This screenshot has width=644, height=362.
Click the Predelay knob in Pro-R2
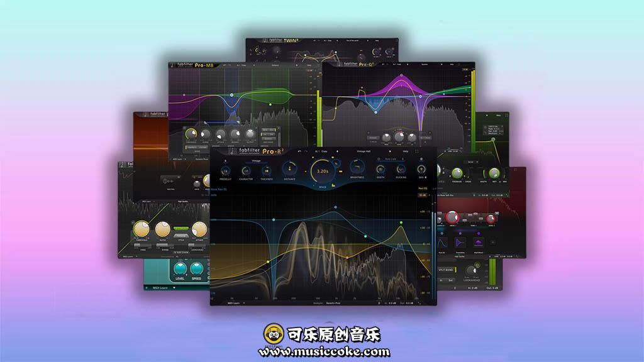(226, 171)
